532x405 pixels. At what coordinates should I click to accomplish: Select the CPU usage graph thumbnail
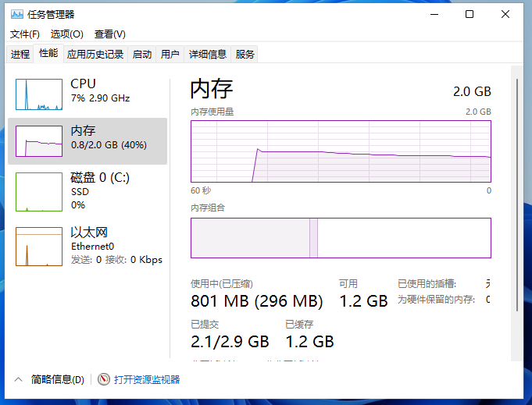tap(39, 94)
